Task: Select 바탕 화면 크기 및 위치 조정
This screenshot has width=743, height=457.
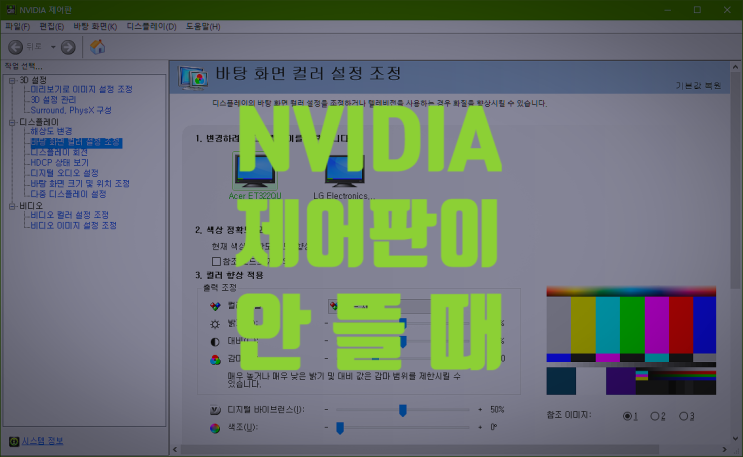Action: coord(80,183)
